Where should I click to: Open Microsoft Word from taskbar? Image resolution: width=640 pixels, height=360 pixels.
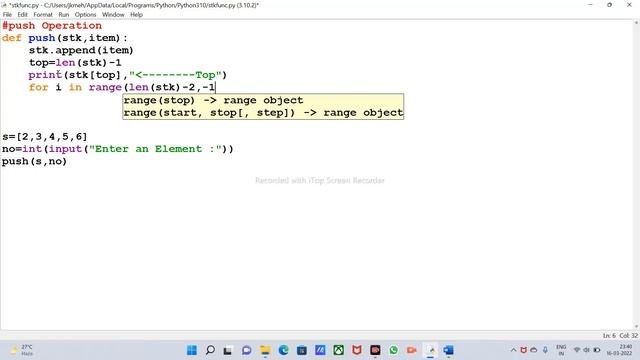pos(449,350)
